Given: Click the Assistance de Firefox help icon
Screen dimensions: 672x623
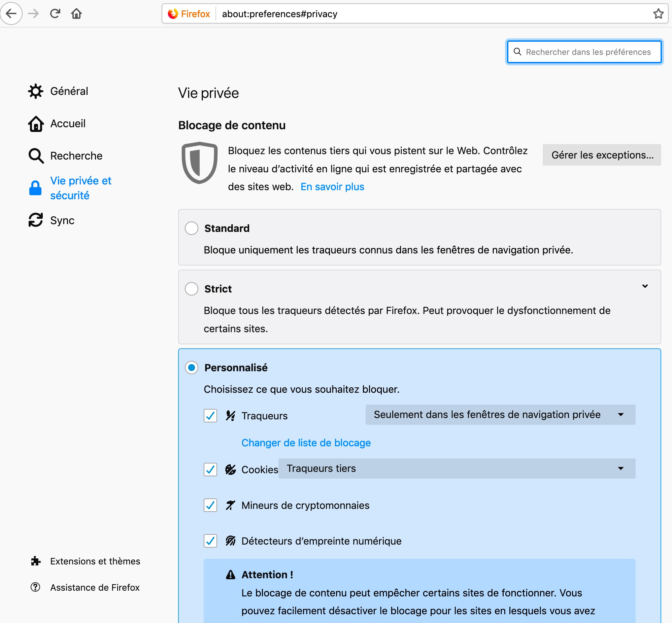Looking at the screenshot, I should click(x=35, y=587).
